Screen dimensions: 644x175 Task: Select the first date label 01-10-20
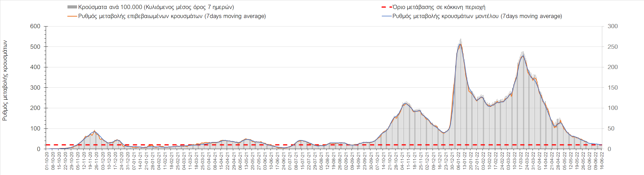pyautogui.click(x=47, y=161)
